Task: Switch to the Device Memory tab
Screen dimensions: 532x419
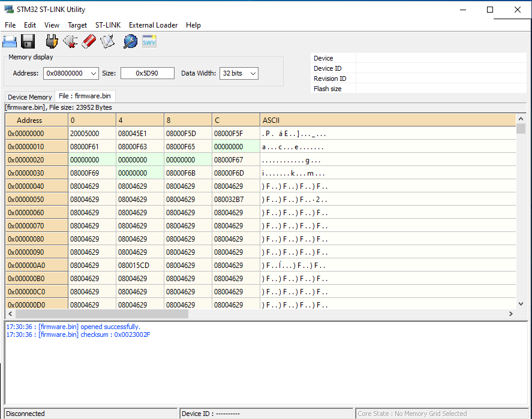Action: [x=30, y=97]
